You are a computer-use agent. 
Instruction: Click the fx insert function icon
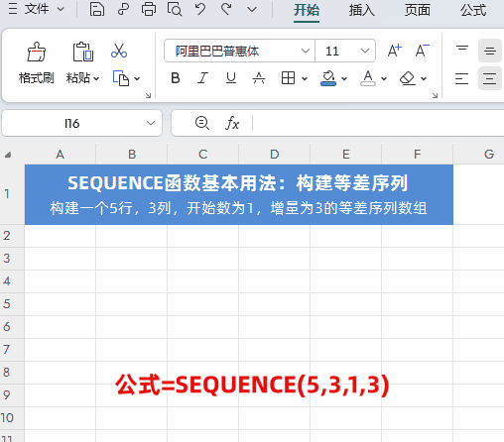tap(232, 123)
